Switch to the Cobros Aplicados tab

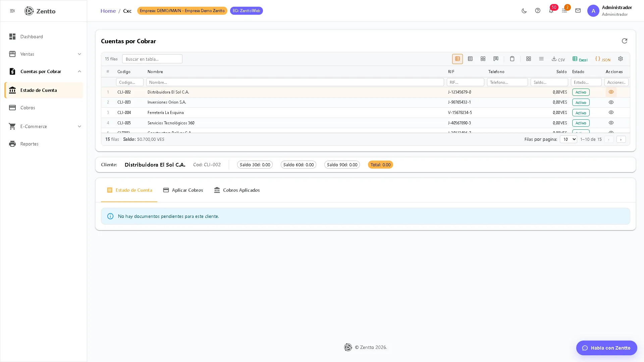pos(237,190)
